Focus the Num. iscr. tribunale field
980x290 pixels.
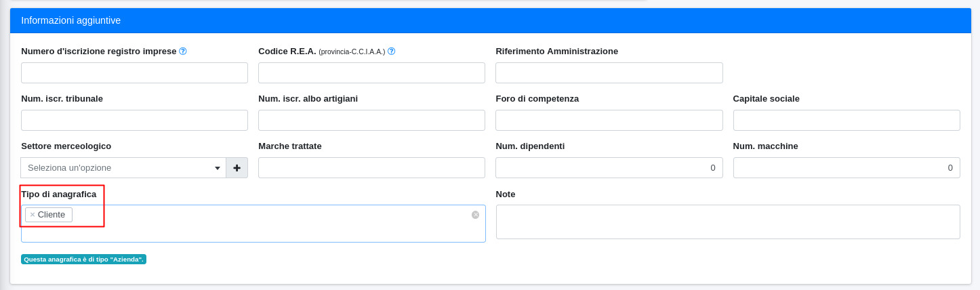tap(134, 121)
